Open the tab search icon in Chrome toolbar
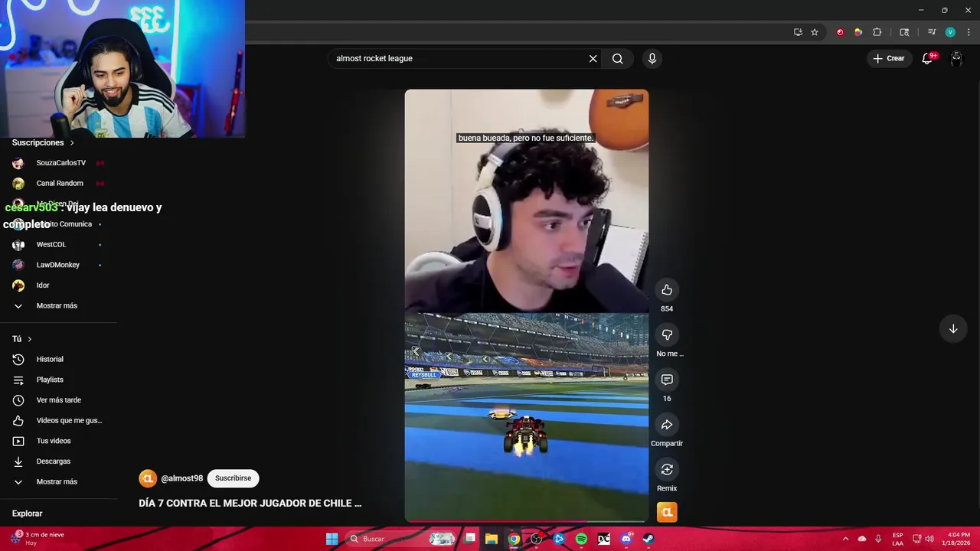Image resolution: width=980 pixels, height=551 pixels. point(904,32)
